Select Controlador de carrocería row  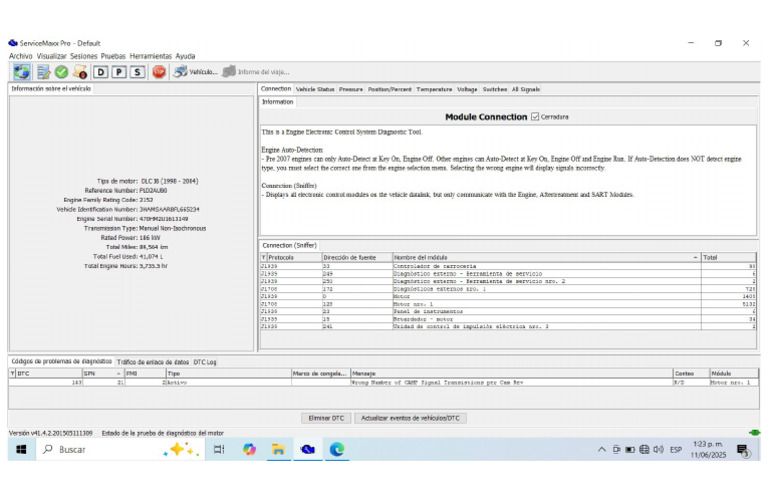(508, 266)
